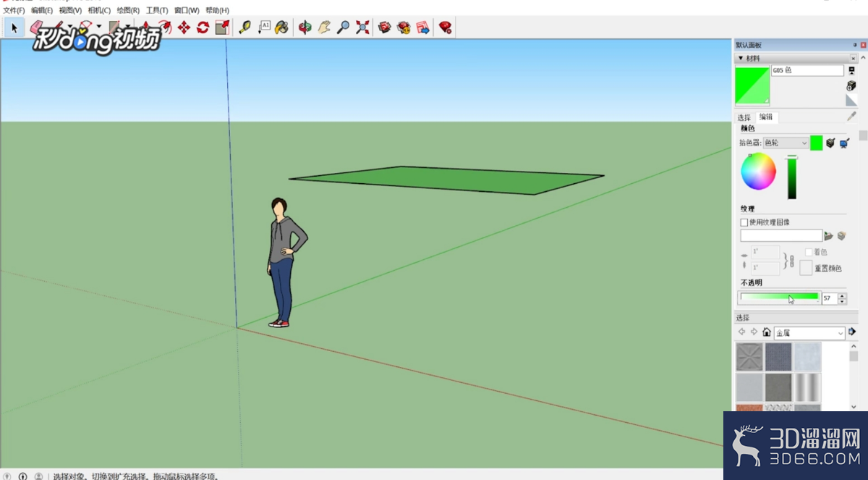This screenshot has height=480, width=868.
Task: Select the first embossed metal thumbnail
Action: pos(749,357)
